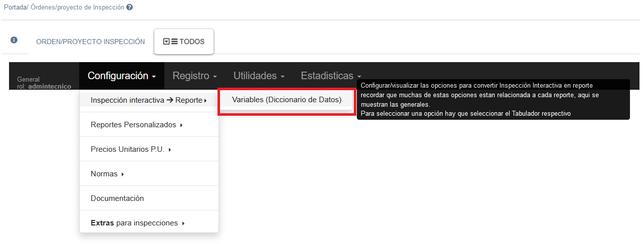644x244 pixels.
Task: Click the black tooltip about Inspección Interactiva
Action: tap(493, 100)
